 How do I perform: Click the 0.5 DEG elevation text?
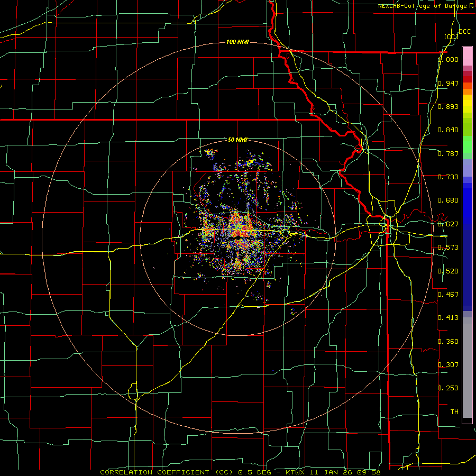pos(255,472)
